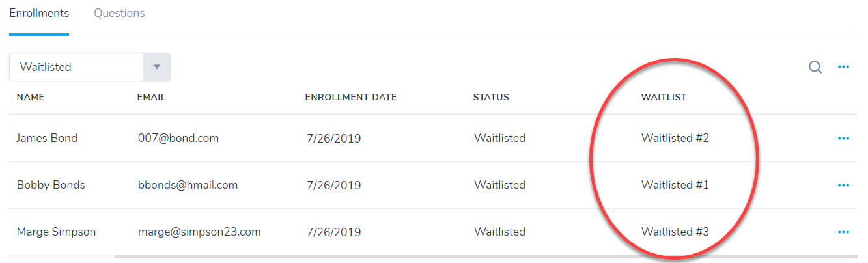
Task: Sort by Enrollment Date column header
Action: 350,98
